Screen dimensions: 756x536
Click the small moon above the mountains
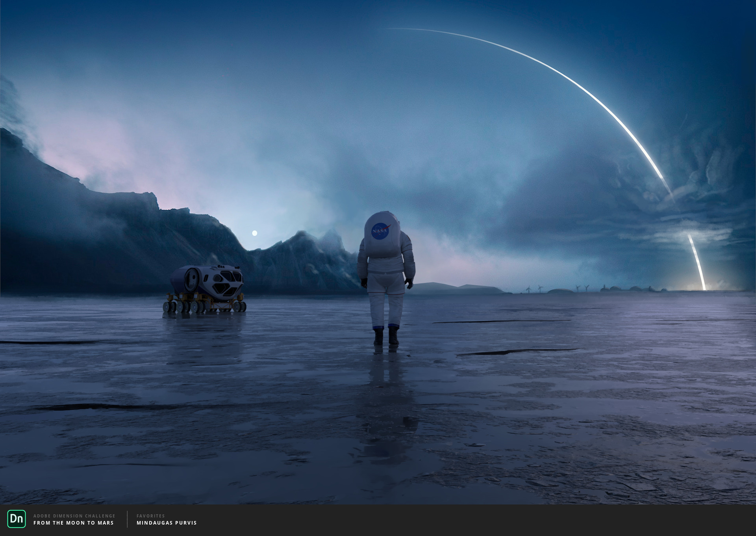(x=255, y=233)
